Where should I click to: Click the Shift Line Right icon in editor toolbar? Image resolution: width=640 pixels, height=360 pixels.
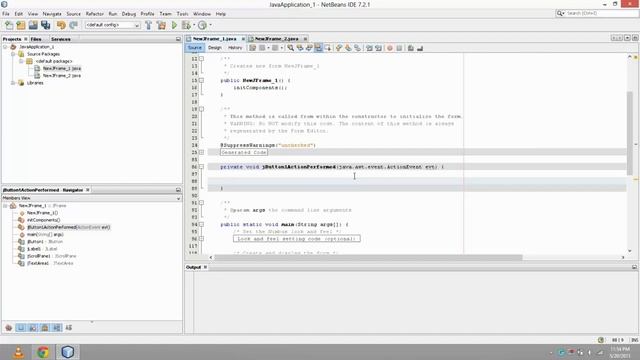[378, 48]
